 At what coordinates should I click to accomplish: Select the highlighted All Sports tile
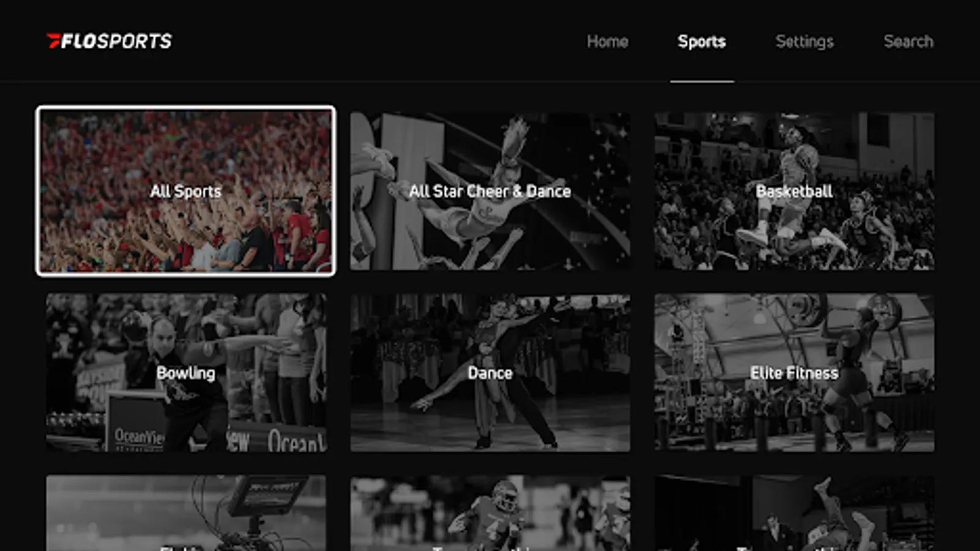point(186,191)
